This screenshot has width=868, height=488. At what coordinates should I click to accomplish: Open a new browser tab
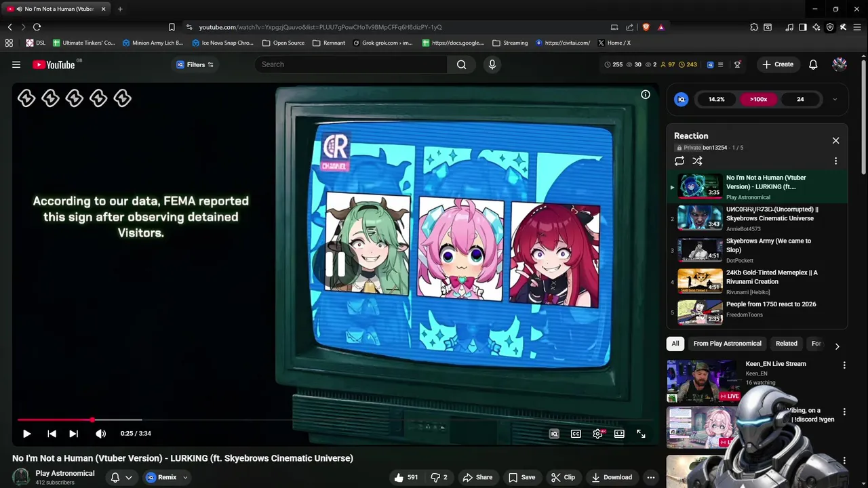120,9
